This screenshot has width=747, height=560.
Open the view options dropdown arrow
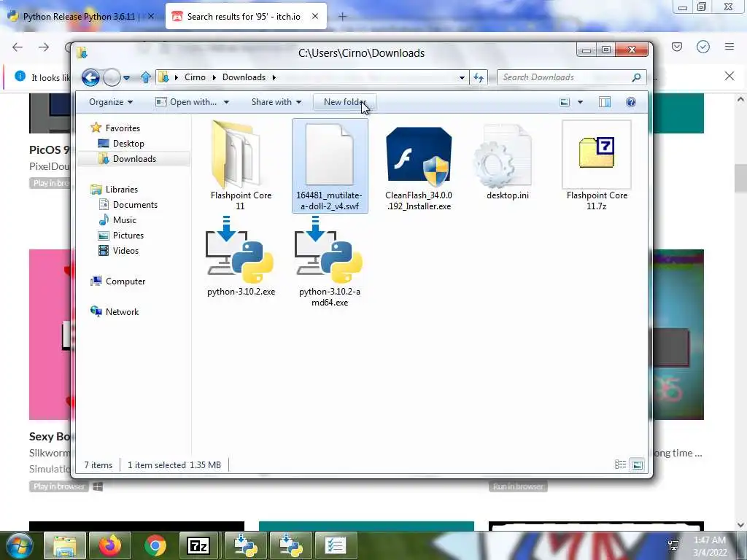pos(580,102)
